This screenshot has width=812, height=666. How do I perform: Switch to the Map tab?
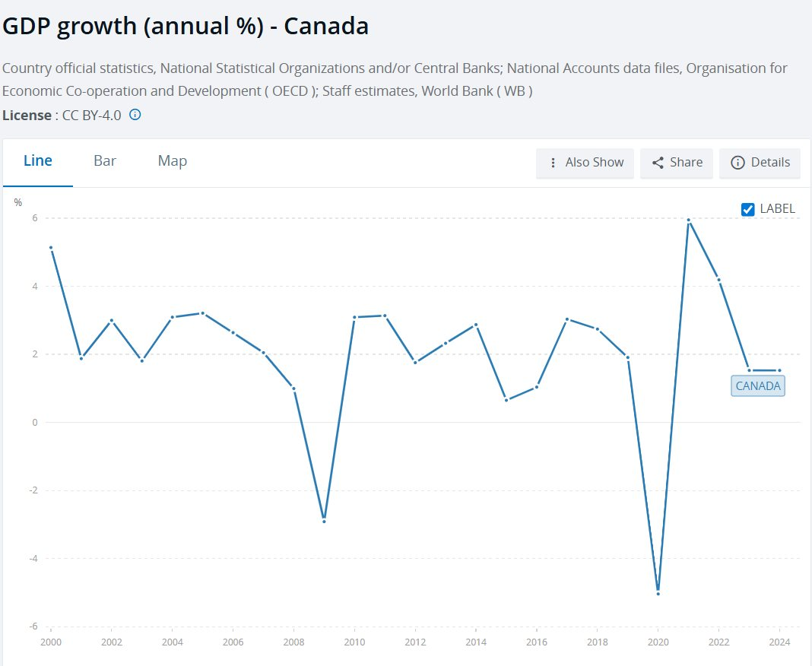pyautogui.click(x=173, y=161)
